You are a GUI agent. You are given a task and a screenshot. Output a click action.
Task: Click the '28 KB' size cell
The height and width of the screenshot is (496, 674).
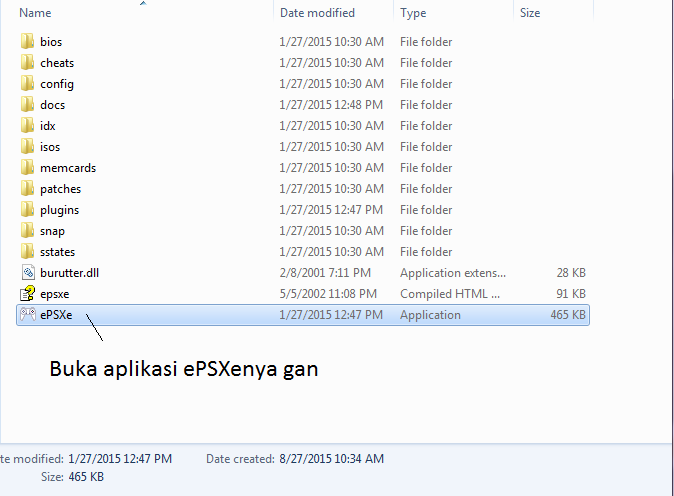(571, 273)
